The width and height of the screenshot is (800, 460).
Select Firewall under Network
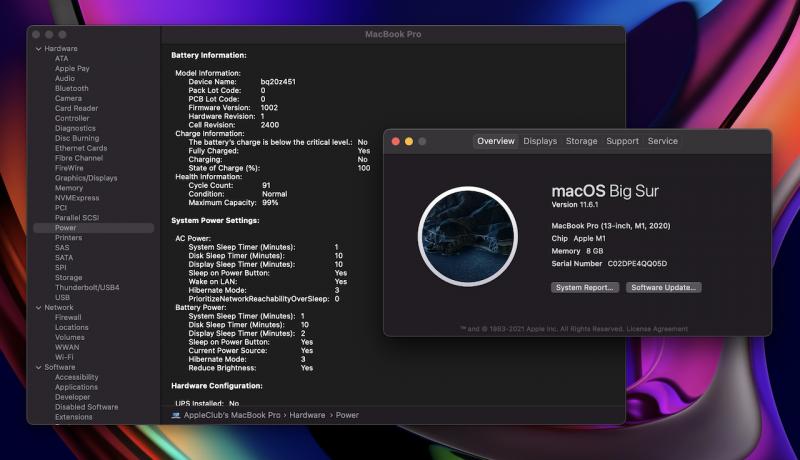[x=68, y=317]
